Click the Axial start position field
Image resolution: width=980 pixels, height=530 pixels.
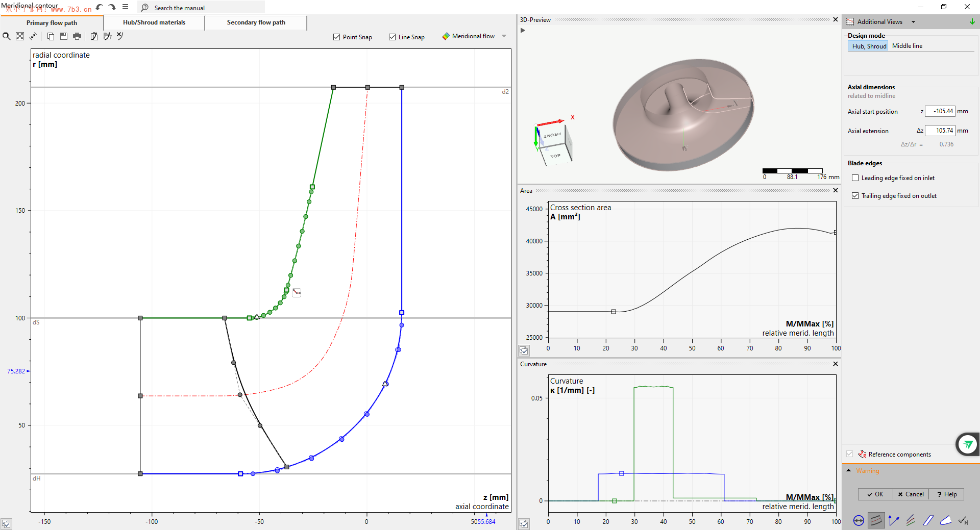[x=940, y=111]
